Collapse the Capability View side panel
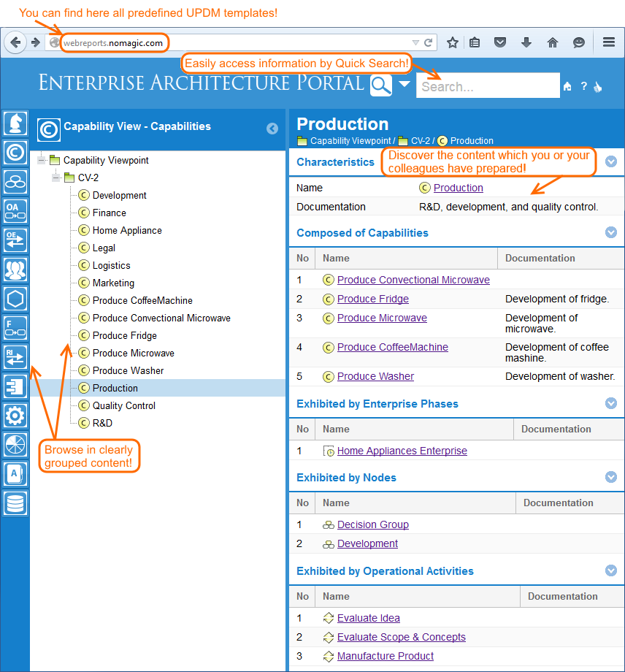Screen dimensions: 625x672 tap(272, 129)
